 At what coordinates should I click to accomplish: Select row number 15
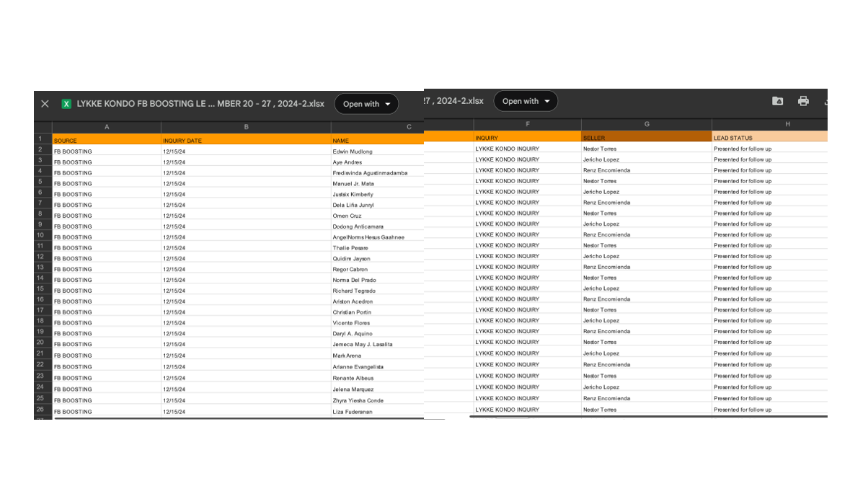pyautogui.click(x=43, y=288)
